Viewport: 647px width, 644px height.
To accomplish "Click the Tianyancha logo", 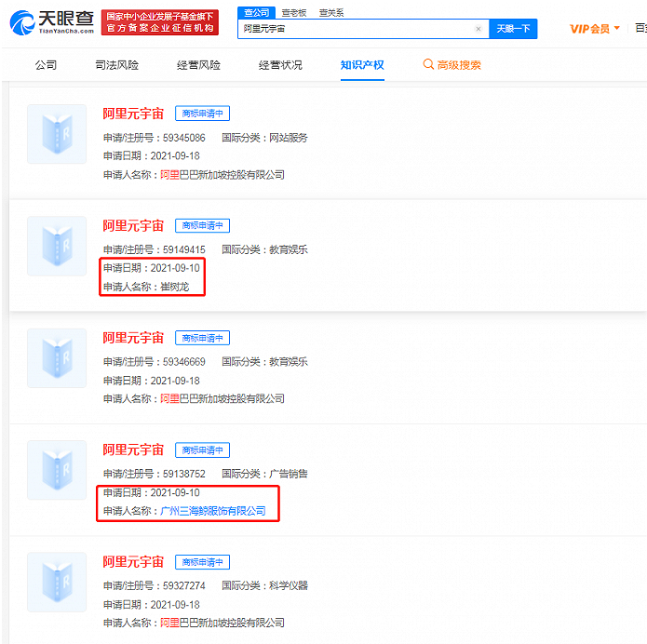I will click(51, 23).
